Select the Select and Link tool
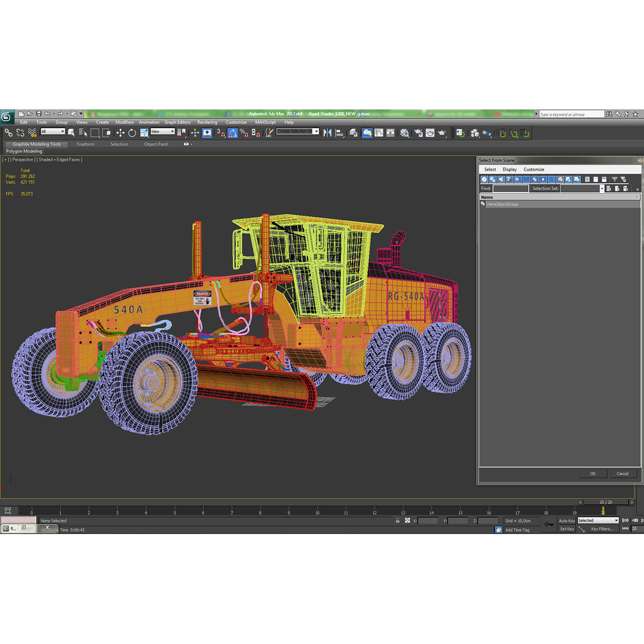 pos(9,132)
